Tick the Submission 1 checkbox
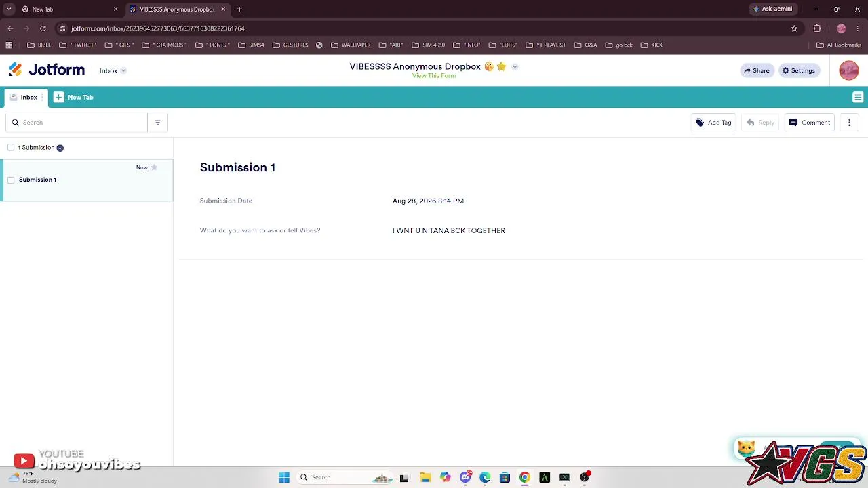This screenshot has height=488, width=868. point(11,180)
